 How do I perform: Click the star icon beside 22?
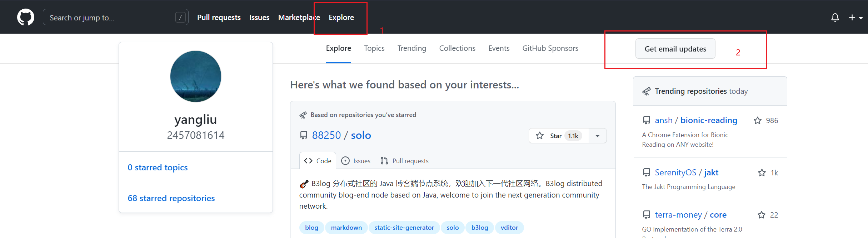(762, 215)
